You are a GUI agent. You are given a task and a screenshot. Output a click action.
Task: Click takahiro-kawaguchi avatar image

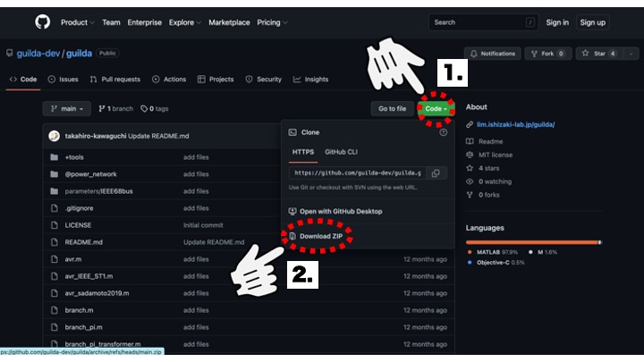coord(55,136)
